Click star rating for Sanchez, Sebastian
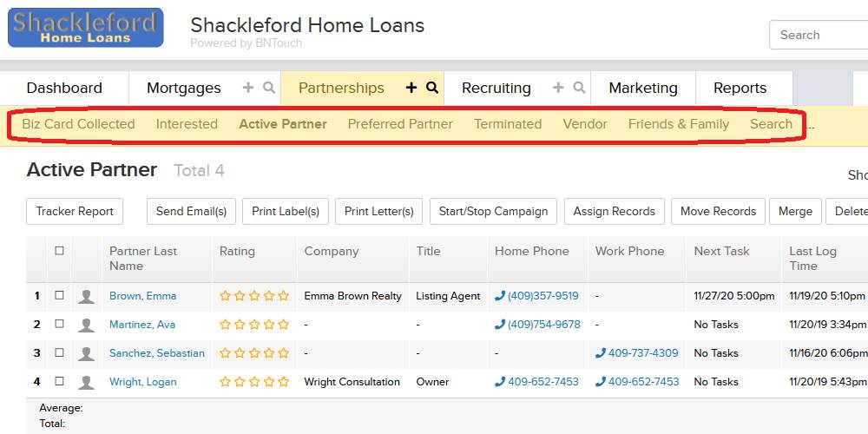Viewport: 868px width, 434px height. [254, 353]
